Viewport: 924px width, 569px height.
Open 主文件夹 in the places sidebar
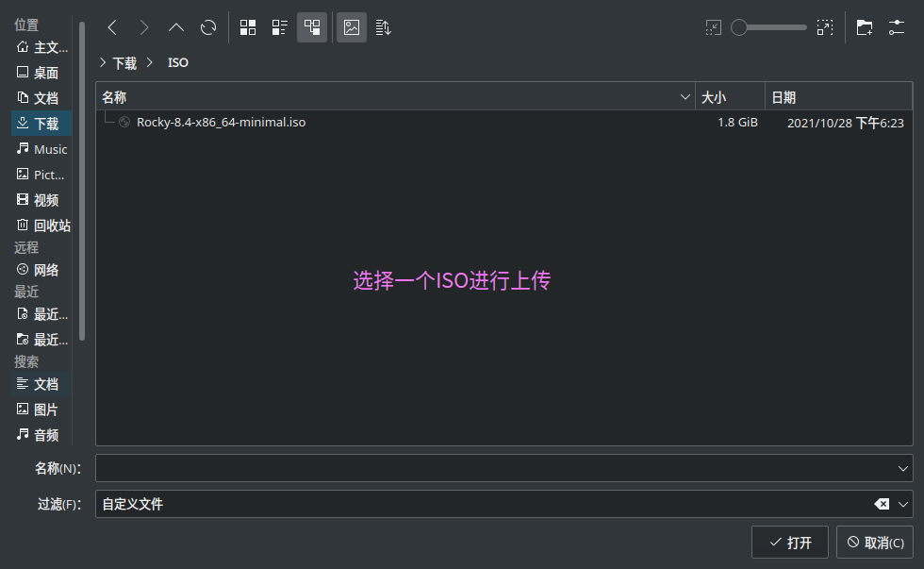tap(42, 47)
